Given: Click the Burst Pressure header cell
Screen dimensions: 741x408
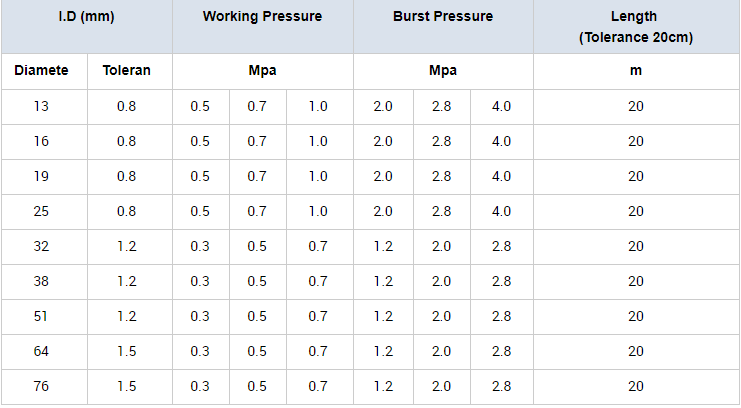Looking at the screenshot, I should [443, 17].
